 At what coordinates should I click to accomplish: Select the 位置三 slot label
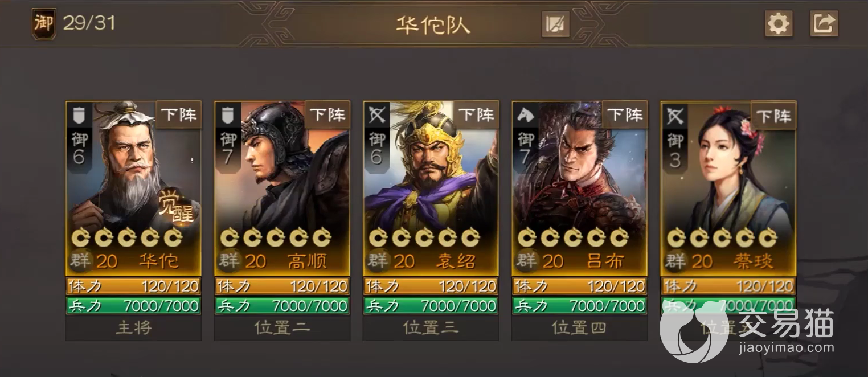coord(431,328)
